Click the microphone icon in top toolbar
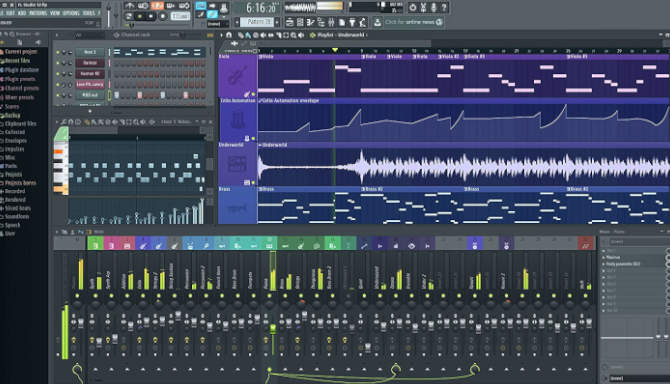The width and height of the screenshot is (670, 384). (434, 7)
